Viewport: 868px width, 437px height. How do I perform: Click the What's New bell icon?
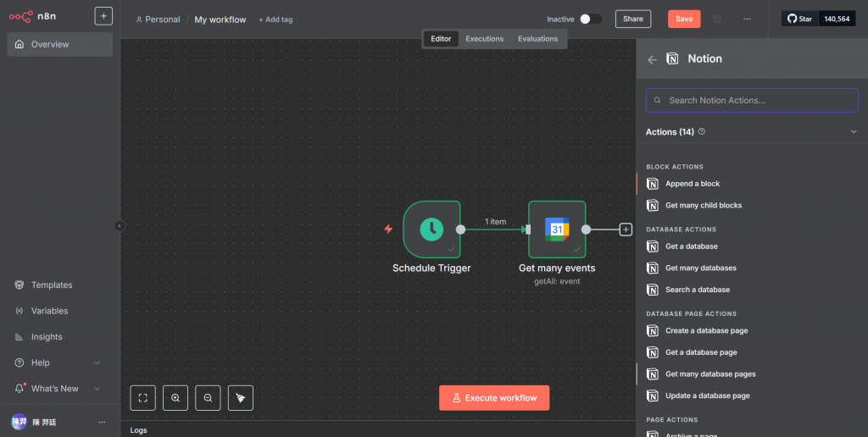tap(19, 389)
